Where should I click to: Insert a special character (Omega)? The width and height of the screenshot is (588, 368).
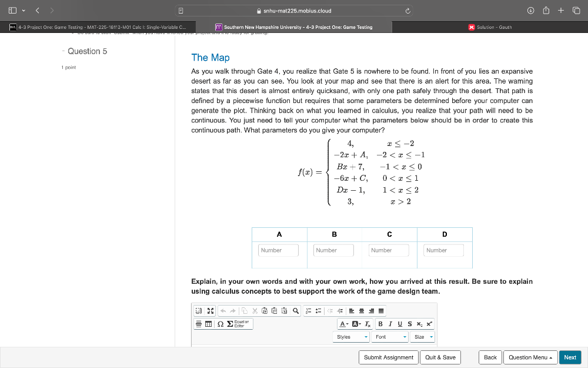(220, 324)
